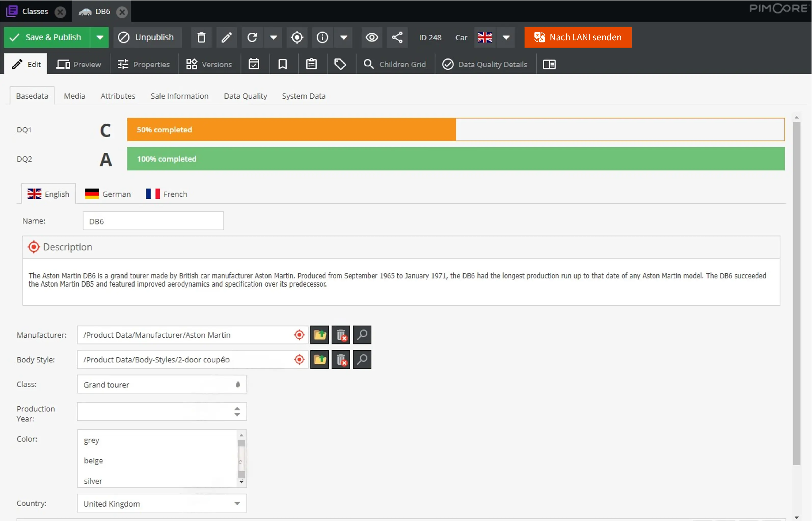The height and width of the screenshot is (529, 812).
Task: Show in tree with the locate target icon
Action: click(297, 37)
